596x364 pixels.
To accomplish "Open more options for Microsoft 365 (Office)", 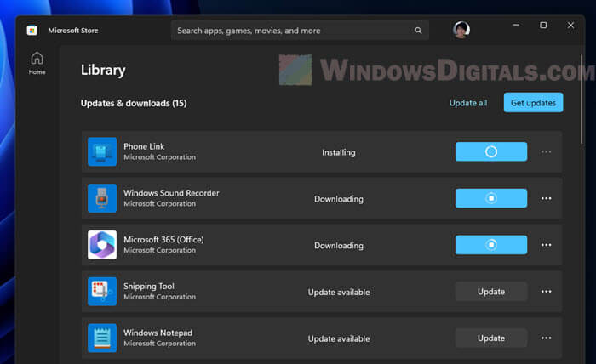I will (547, 245).
